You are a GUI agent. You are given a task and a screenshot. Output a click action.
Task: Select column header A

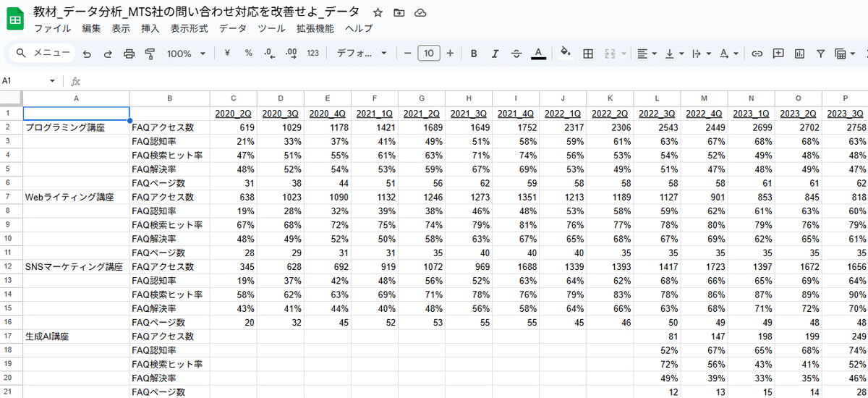(x=76, y=98)
